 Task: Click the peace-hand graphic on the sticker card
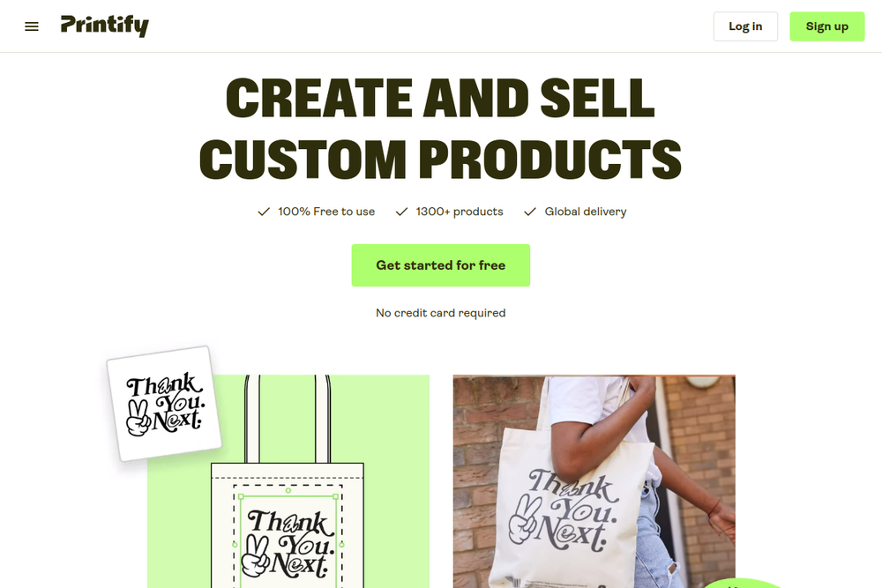tap(138, 418)
